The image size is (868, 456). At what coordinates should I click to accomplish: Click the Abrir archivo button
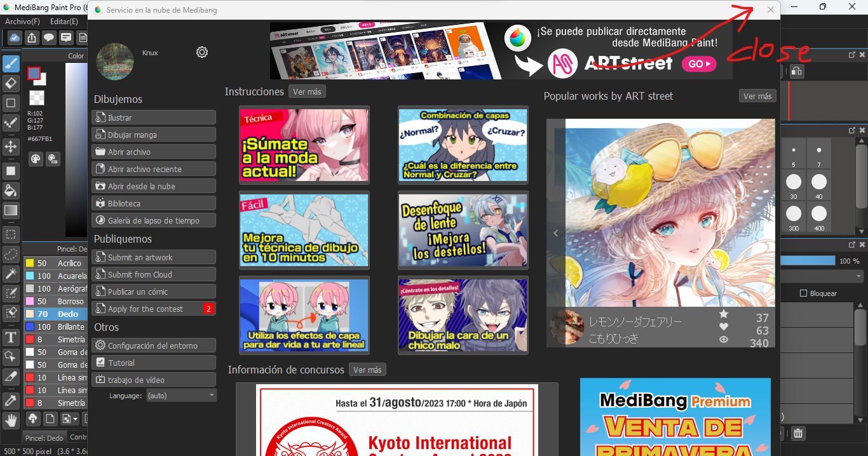[154, 152]
